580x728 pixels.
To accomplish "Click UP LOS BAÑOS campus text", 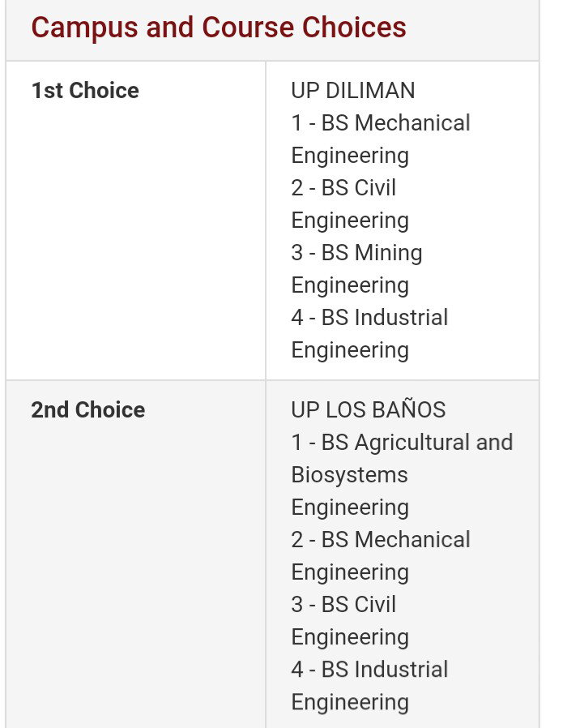I will [x=369, y=410].
